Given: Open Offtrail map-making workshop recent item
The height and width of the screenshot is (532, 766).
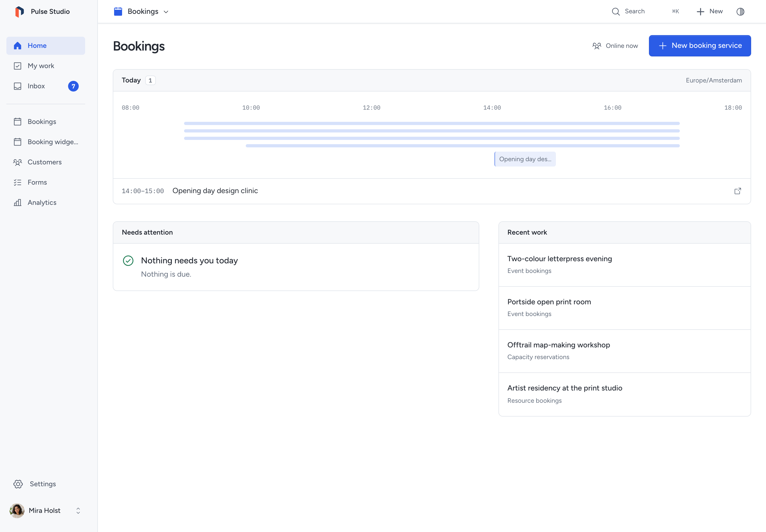Looking at the screenshot, I should pyautogui.click(x=624, y=351).
